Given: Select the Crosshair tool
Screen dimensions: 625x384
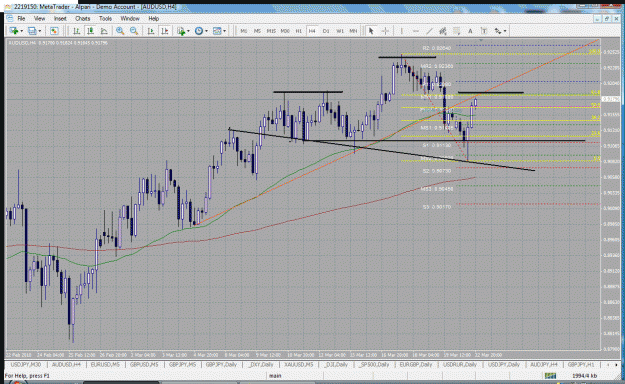Looking at the screenshot, I should tap(385, 31).
